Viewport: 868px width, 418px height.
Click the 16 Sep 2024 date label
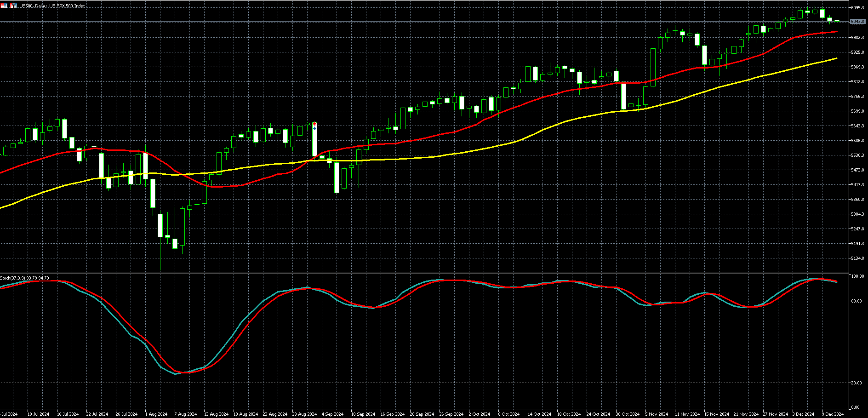point(393,414)
